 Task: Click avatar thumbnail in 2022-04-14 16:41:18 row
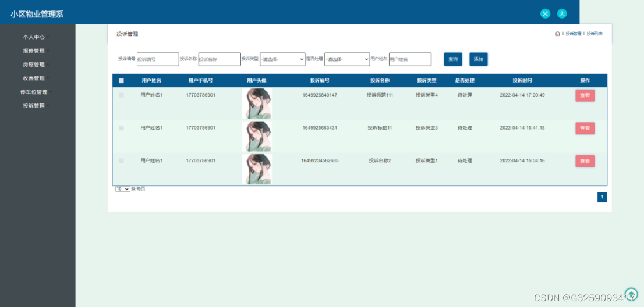[x=257, y=136]
